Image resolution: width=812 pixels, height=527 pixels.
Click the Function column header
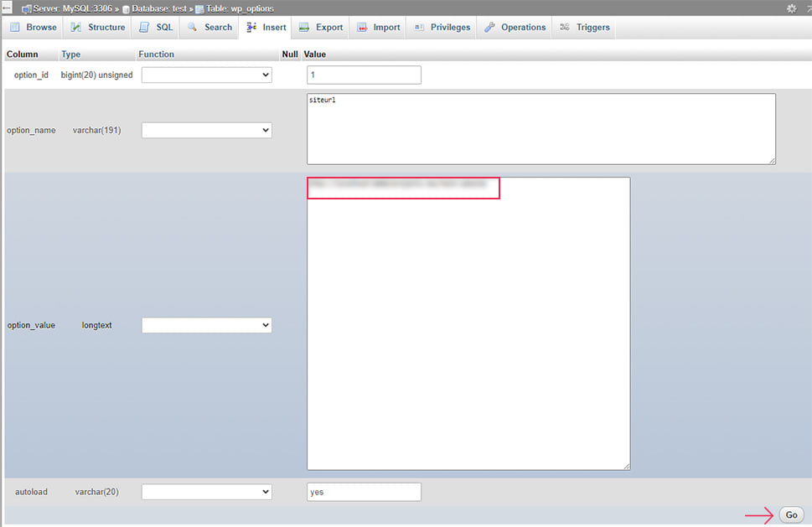[x=157, y=54]
